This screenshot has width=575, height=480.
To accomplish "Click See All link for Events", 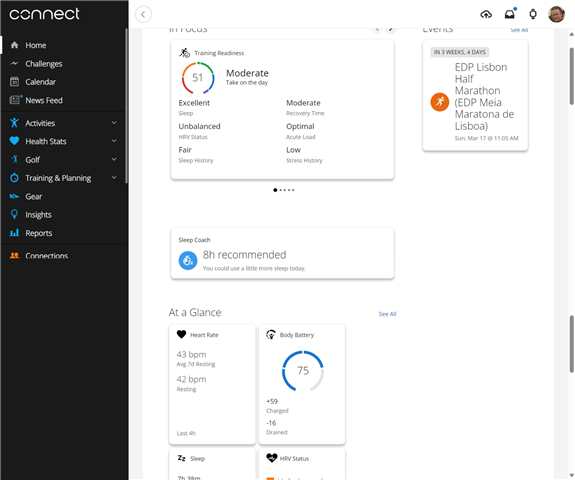I will (x=519, y=30).
